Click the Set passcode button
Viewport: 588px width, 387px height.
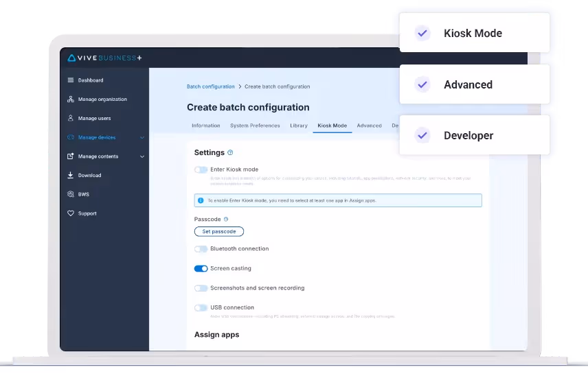[x=219, y=231]
